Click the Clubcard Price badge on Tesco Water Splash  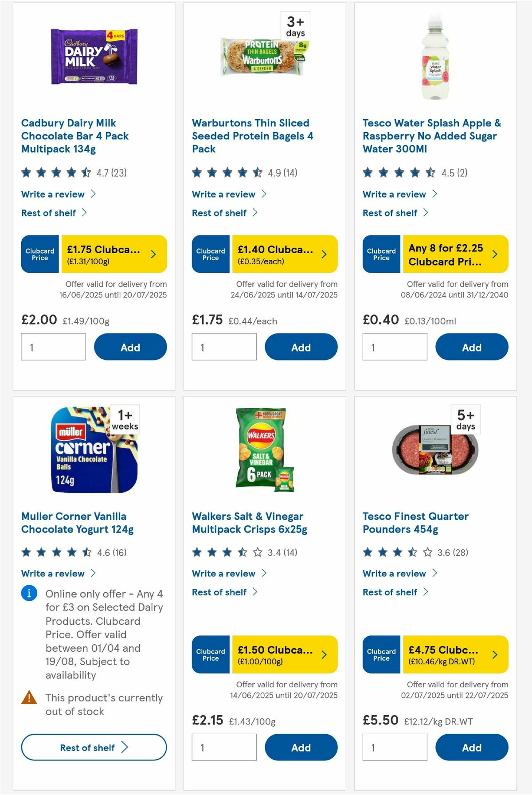tap(381, 254)
